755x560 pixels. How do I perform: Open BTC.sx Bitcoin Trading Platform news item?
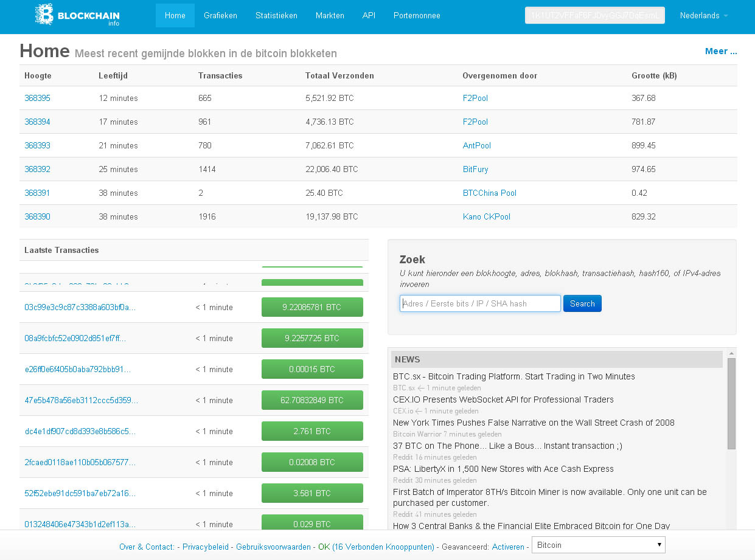514,376
